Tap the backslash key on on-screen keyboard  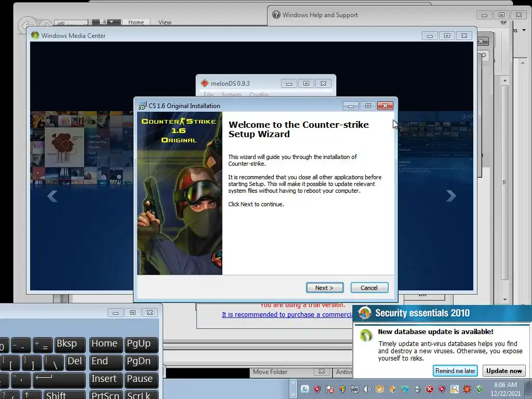pos(54,362)
